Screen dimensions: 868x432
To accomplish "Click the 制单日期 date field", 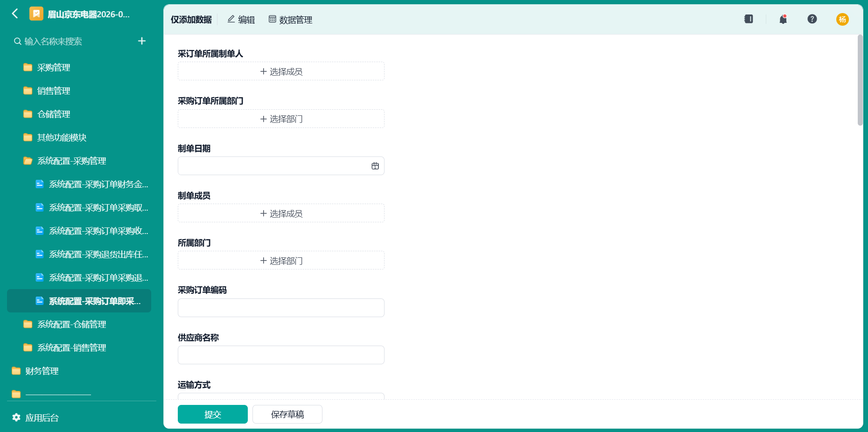I will tap(281, 166).
